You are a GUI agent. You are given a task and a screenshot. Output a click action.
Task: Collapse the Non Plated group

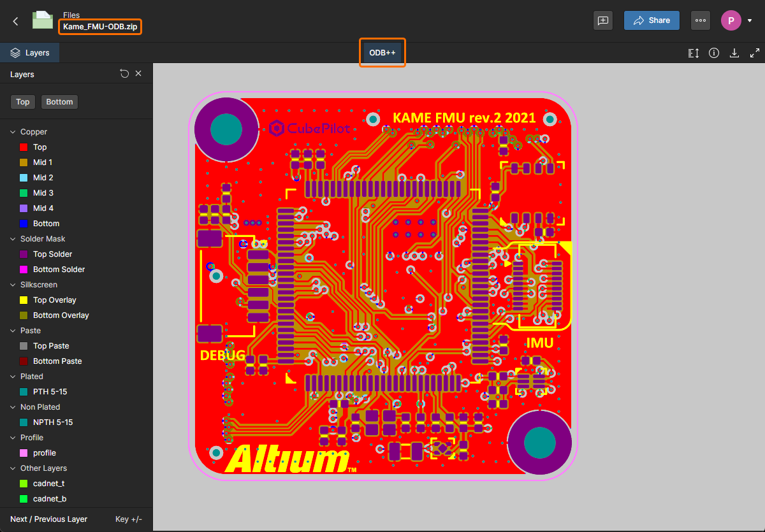point(12,407)
